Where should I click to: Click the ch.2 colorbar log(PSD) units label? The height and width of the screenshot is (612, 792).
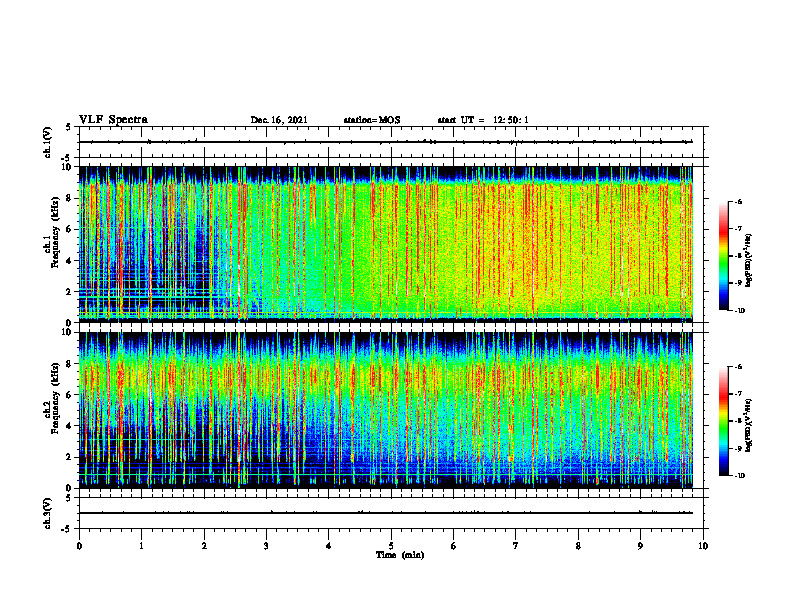pyautogui.click(x=749, y=425)
